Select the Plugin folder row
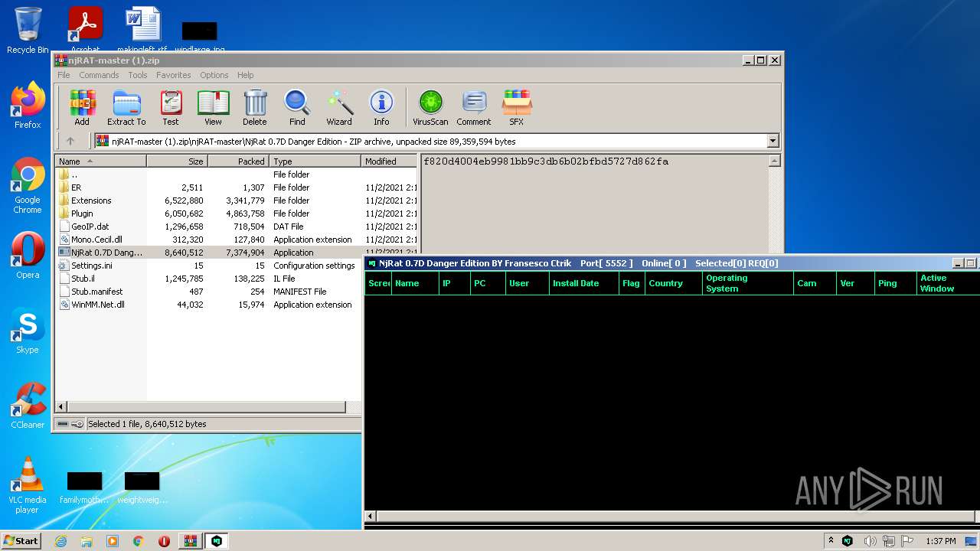 coord(237,214)
